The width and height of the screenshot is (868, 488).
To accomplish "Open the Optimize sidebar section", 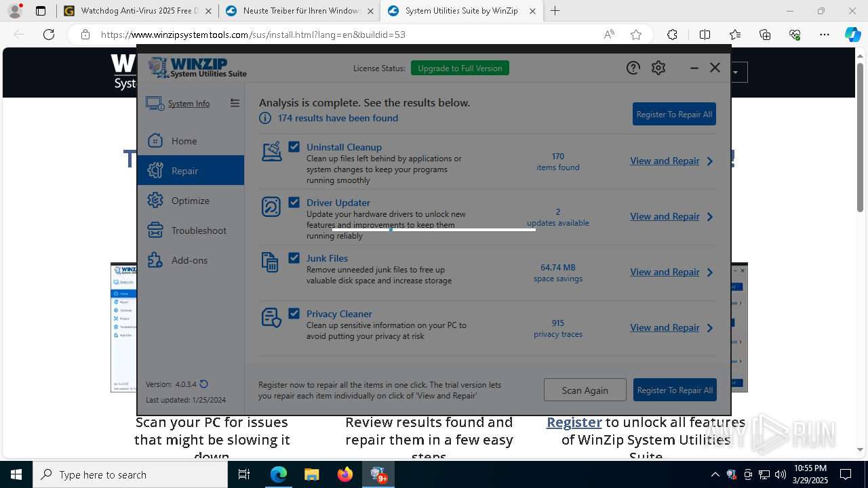I will pos(191,200).
